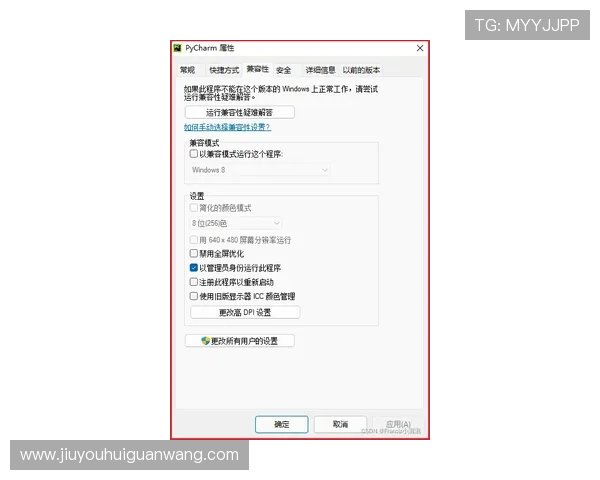Enable 以兼容模式运行这个程序 checkbox

[x=194, y=154]
